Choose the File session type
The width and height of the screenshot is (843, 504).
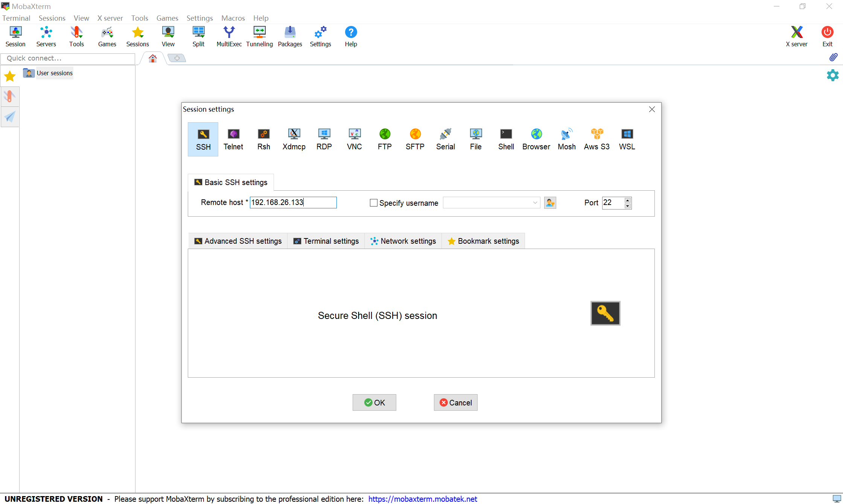(x=476, y=139)
